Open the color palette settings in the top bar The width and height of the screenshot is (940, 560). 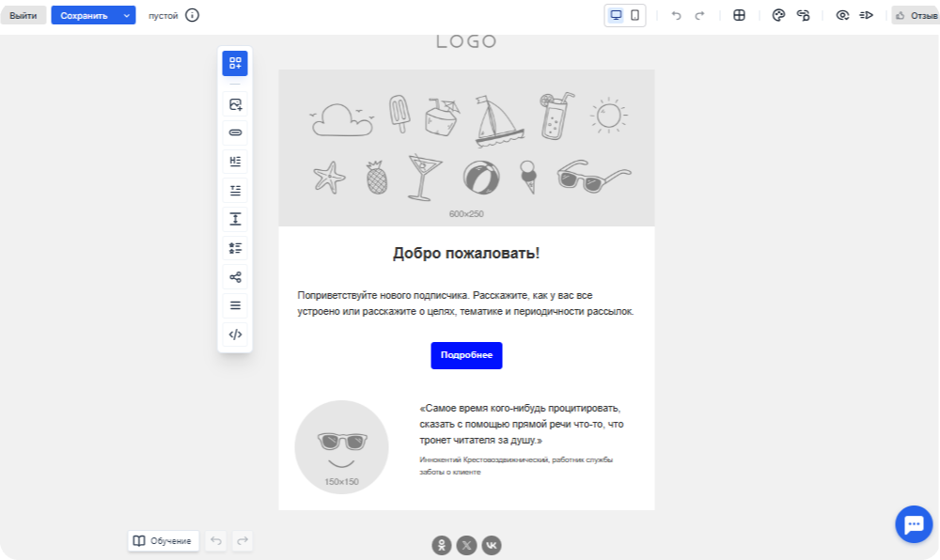(778, 15)
